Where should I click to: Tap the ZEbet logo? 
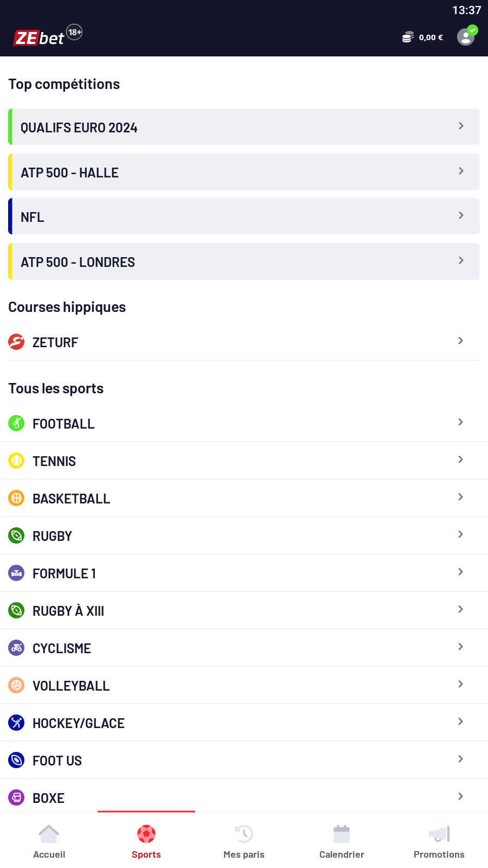40,38
